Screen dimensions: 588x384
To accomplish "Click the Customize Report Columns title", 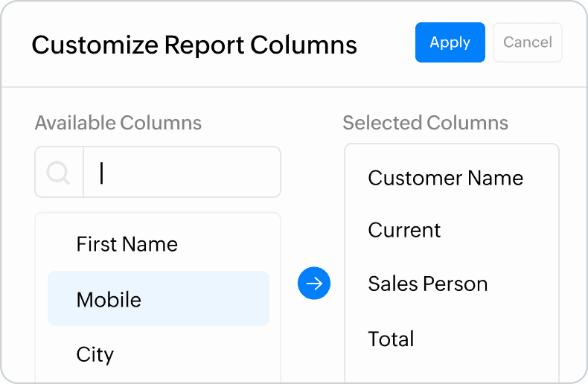I will tap(194, 45).
